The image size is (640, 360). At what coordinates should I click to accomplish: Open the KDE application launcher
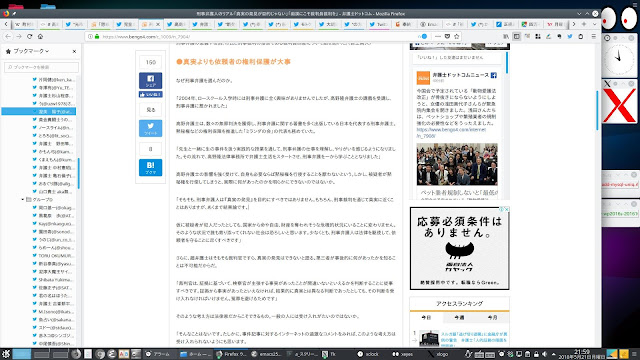6,354
